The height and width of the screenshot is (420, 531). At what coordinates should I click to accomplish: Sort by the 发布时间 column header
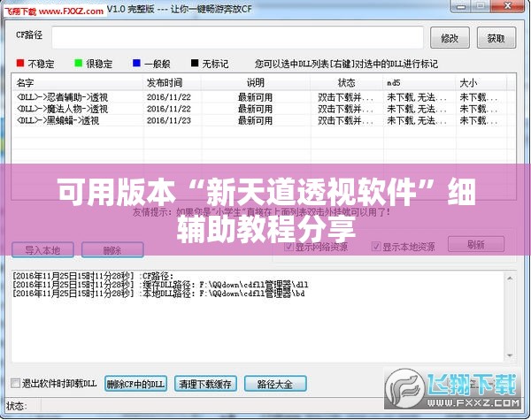[x=173, y=82]
